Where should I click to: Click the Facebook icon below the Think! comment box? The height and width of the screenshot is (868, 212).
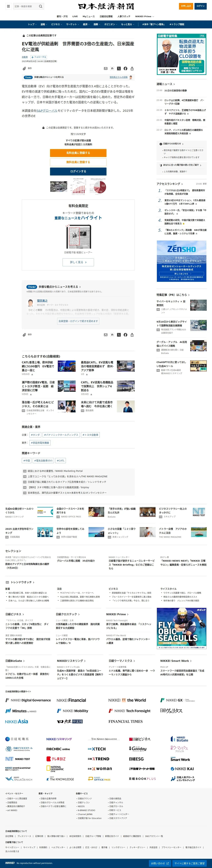pyautogui.click(x=125, y=335)
